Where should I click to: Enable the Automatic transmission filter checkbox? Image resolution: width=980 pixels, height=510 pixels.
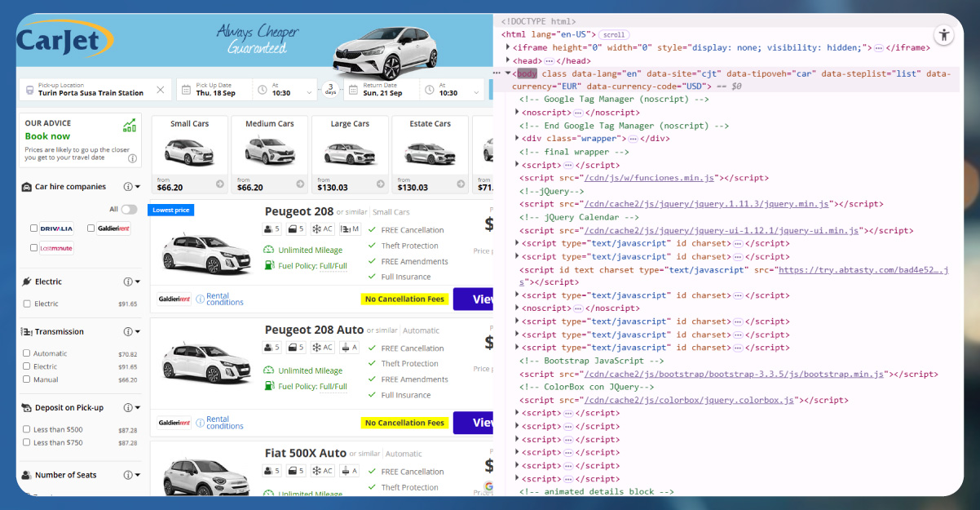(x=27, y=353)
